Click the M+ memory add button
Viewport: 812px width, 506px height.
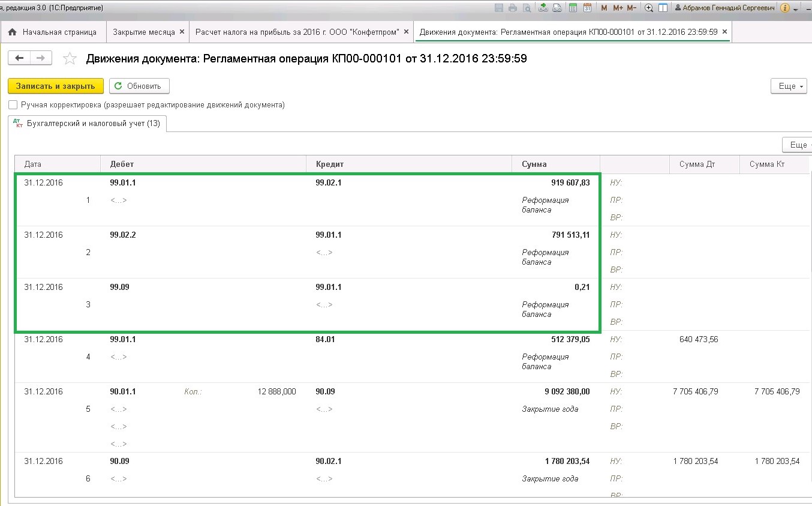[x=618, y=8]
